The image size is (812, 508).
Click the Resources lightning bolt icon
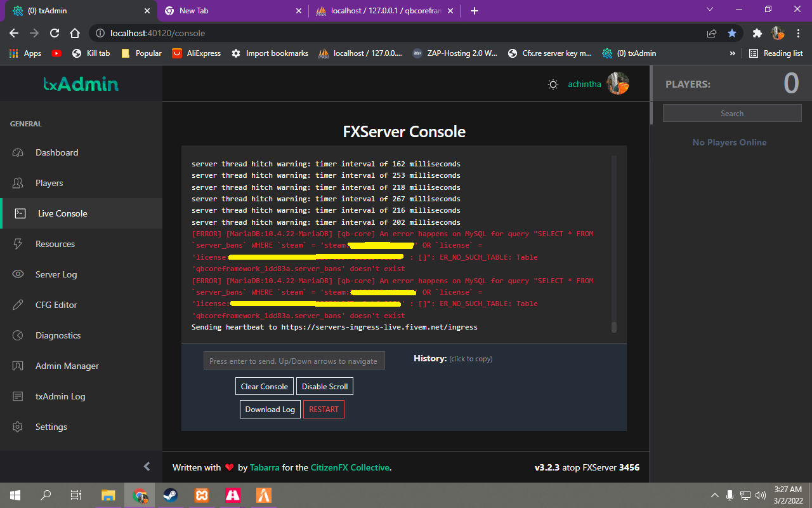point(18,244)
